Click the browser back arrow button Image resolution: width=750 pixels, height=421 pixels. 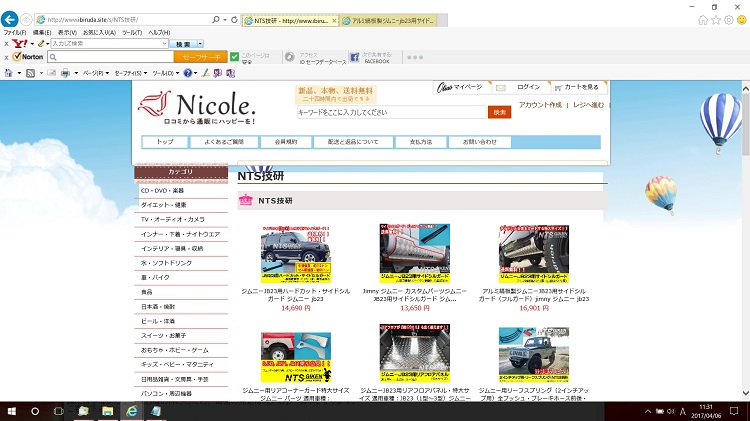(x=11, y=19)
